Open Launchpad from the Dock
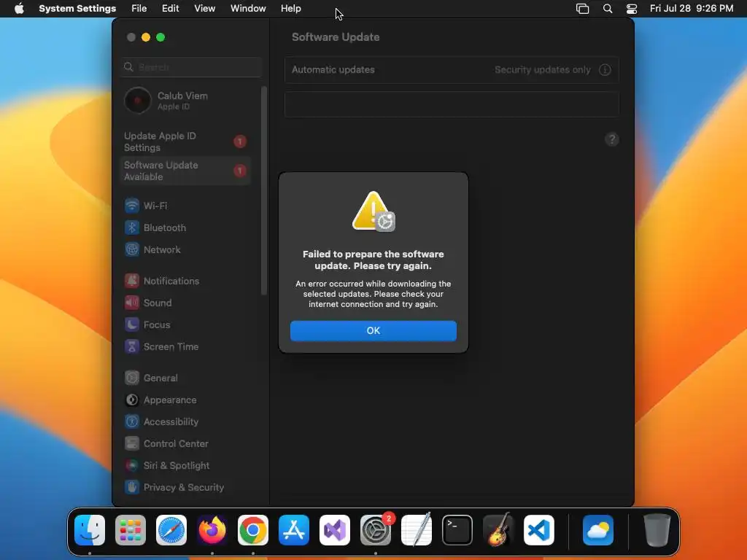The width and height of the screenshot is (747, 560). tap(131, 530)
